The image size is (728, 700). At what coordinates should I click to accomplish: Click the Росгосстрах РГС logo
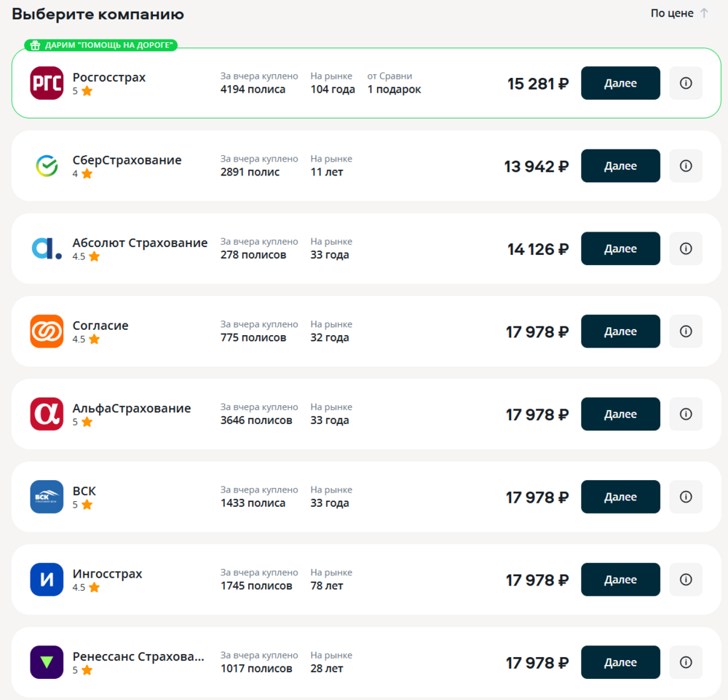[x=47, y=83]
